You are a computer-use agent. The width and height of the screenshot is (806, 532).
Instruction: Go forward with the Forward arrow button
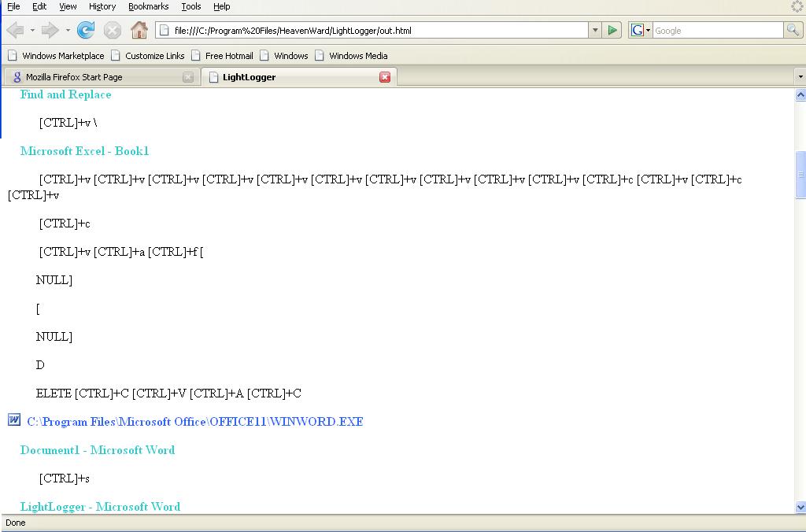coord(50,31)
